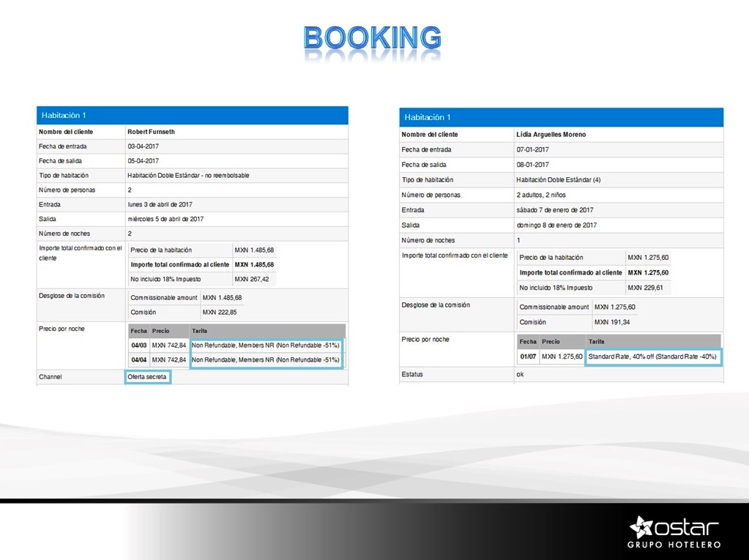Click the Precio column header in right table
The image size is (749, 560).
(x=551, y=342)
